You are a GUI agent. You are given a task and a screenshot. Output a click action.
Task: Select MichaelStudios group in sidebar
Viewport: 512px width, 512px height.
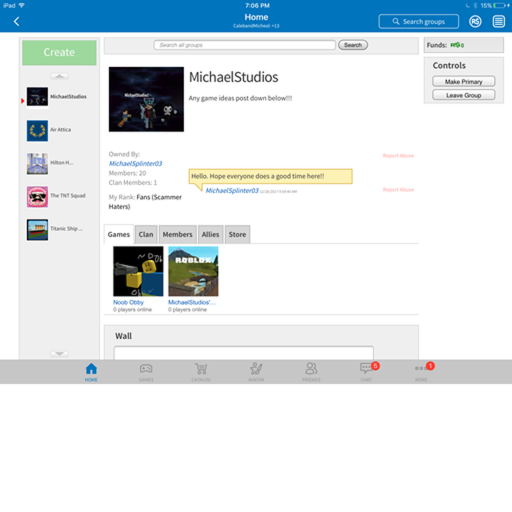coord(57,97)
